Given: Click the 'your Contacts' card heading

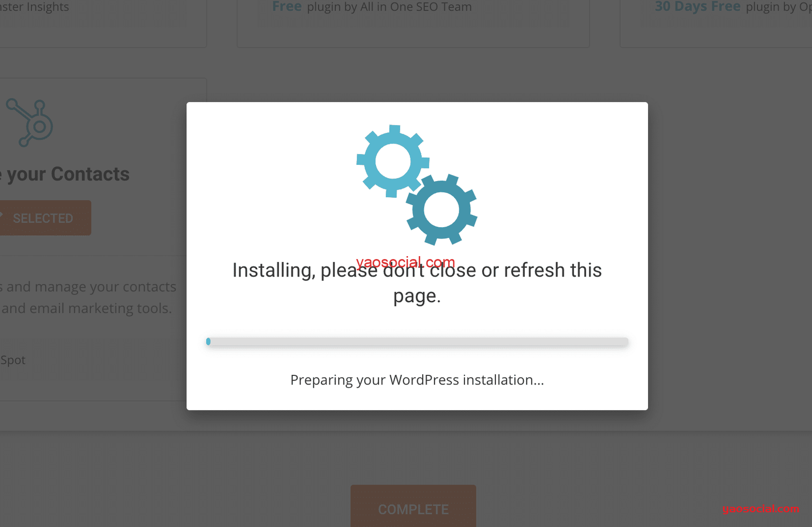Looking at the screenshot, I should (65, 174).
